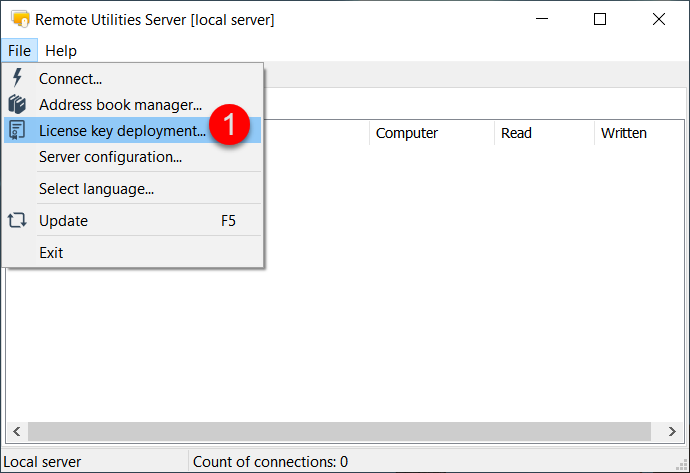Image resolution: width=690 pixels, height=473 pixels.
Task: Click the Local server status bar text
Action: pyautogui.click(x=42, y=462)
